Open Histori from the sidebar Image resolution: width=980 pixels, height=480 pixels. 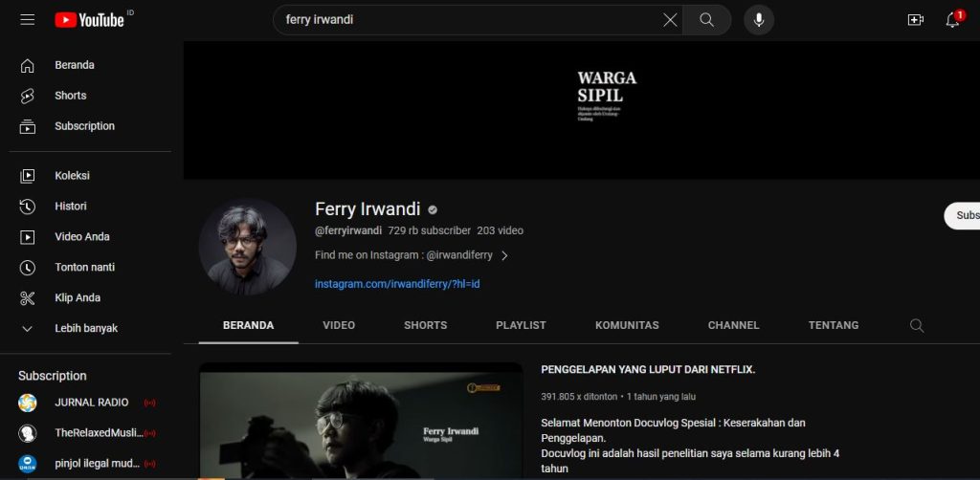[70, 207]
